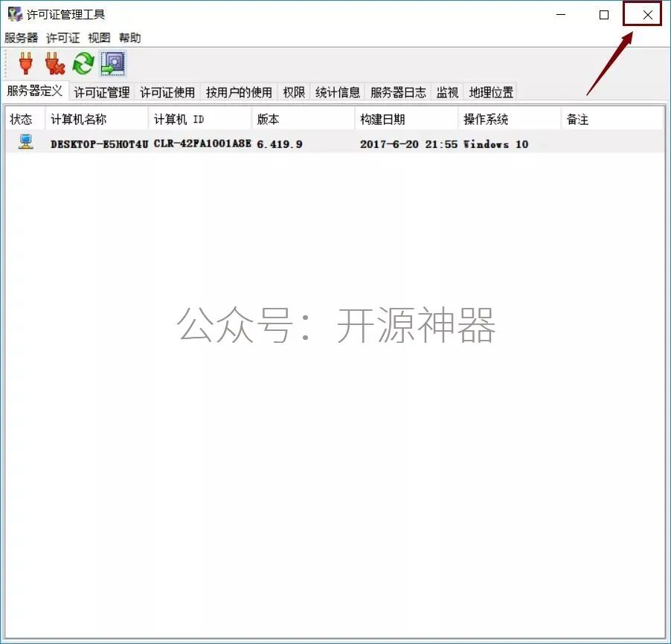This screenshot has width=671, height=644.
Task: Open the 视图 menu
Action: click(x=98, y=38)
